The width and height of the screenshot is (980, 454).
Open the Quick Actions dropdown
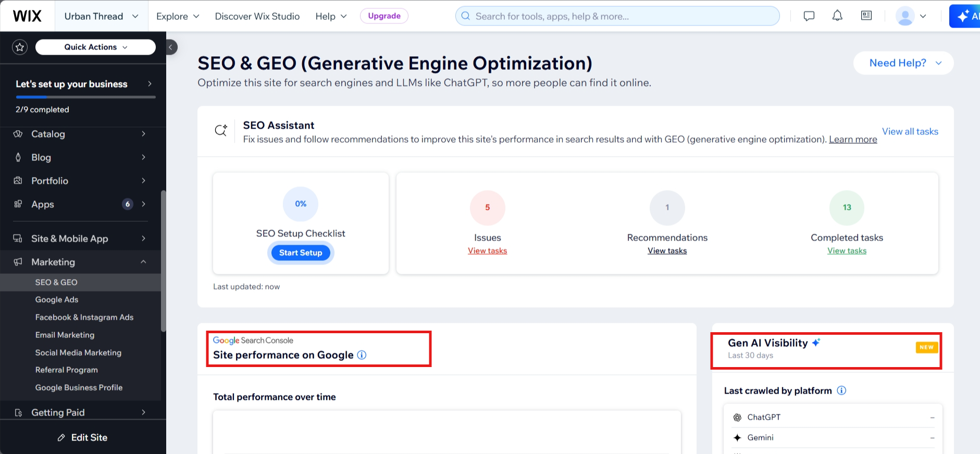pyautogui.click(x=95, y=47)
